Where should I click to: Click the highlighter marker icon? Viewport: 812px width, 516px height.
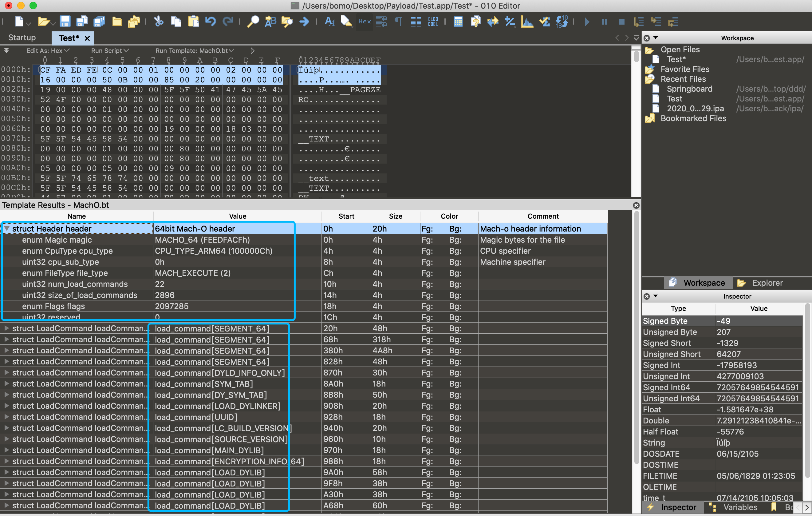point(346,22)
